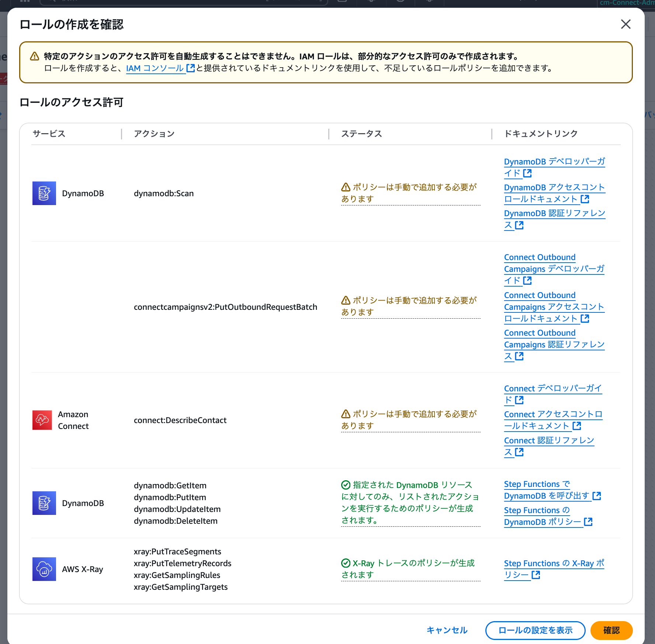Confirm role creation with 確認 button
Screen dimensions: 655x644
click(x=611, y=630)
